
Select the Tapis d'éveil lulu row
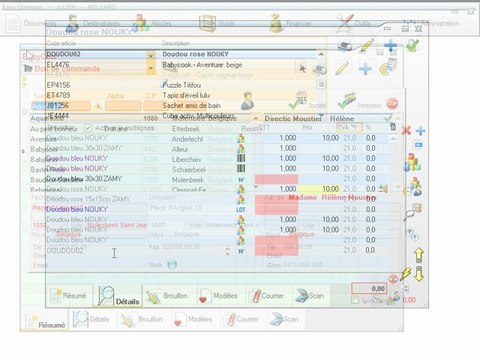[186, 95]
